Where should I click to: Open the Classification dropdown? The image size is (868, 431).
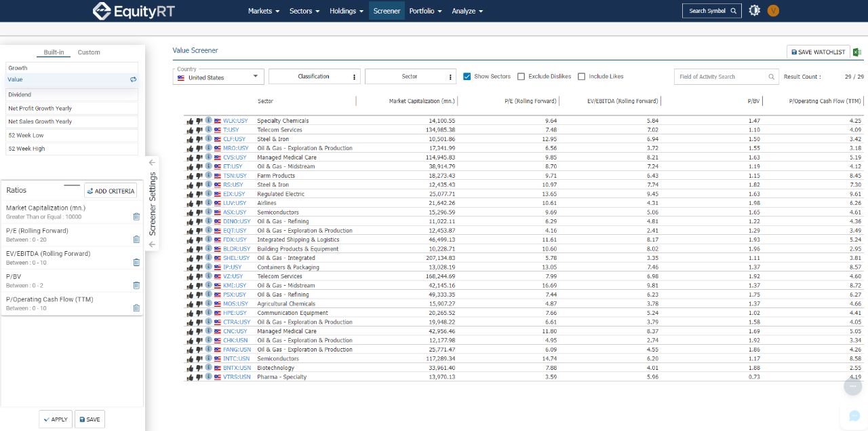(314, 77)
